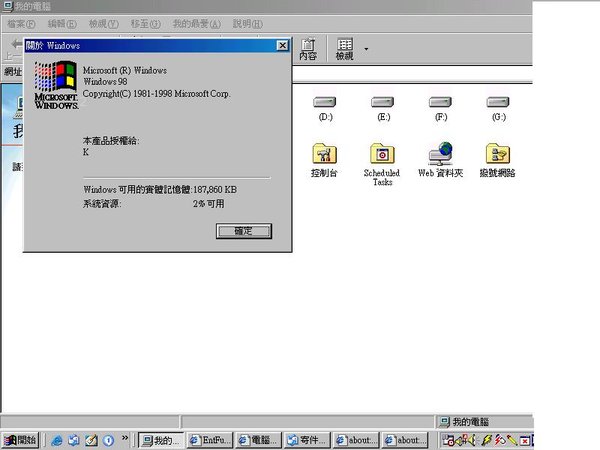This screenshot has height=450, width=600.
Task: Click the 187,860 KB memory value
Action: click(215, 190)
